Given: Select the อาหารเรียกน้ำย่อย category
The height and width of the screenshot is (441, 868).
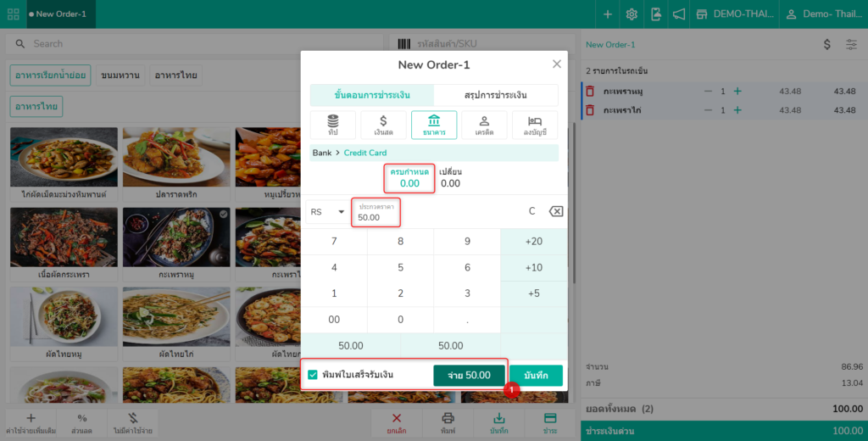Looking at the screenshot, I should [50, 75].
